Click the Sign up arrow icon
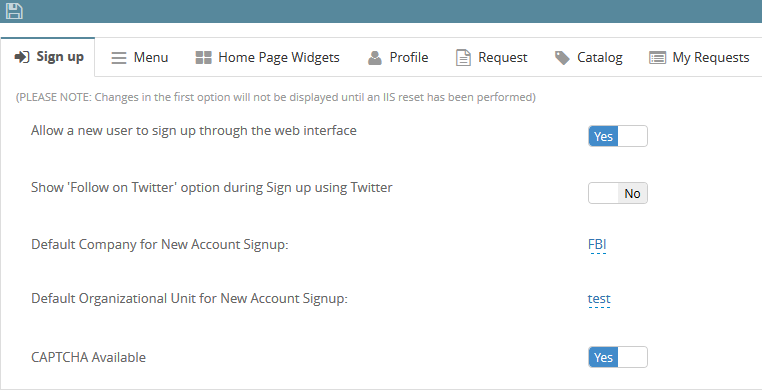Screen dimensions: 762x390 [x=22, y=57]
